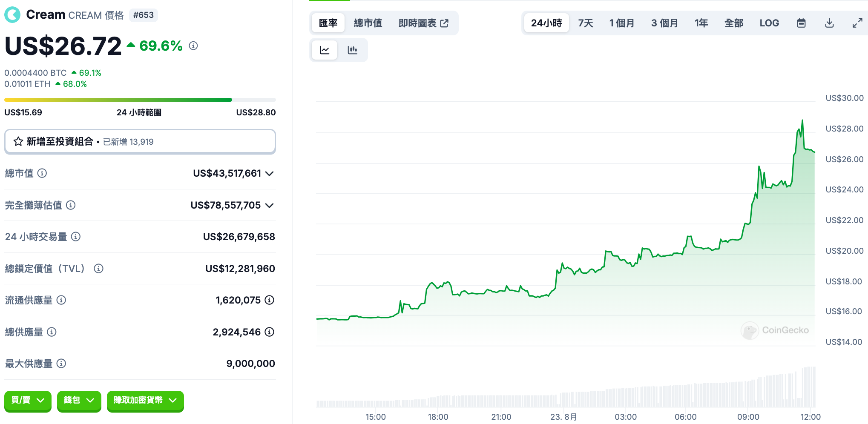Open info icon next to 1,620,075 value
Image resolution: width=868 pixels, height=424 pixels.
(x=270, y=300)
